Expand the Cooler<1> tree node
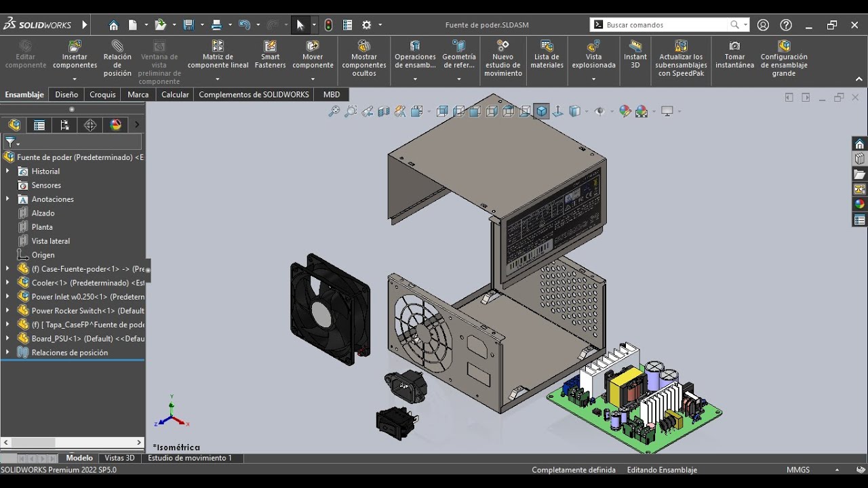Image resolution: width=868 pixels, height=488 pixels. pos(7,283)
